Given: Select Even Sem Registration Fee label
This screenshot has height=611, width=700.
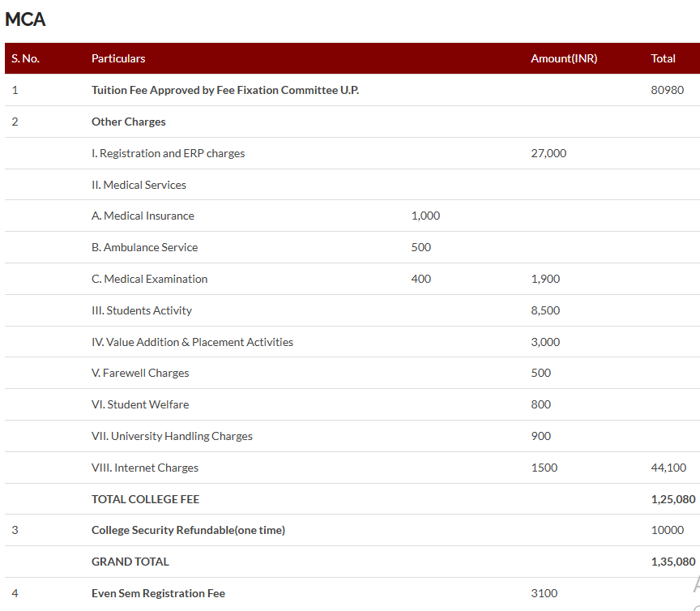Looking at the screenshot, I should pos(159,594).
